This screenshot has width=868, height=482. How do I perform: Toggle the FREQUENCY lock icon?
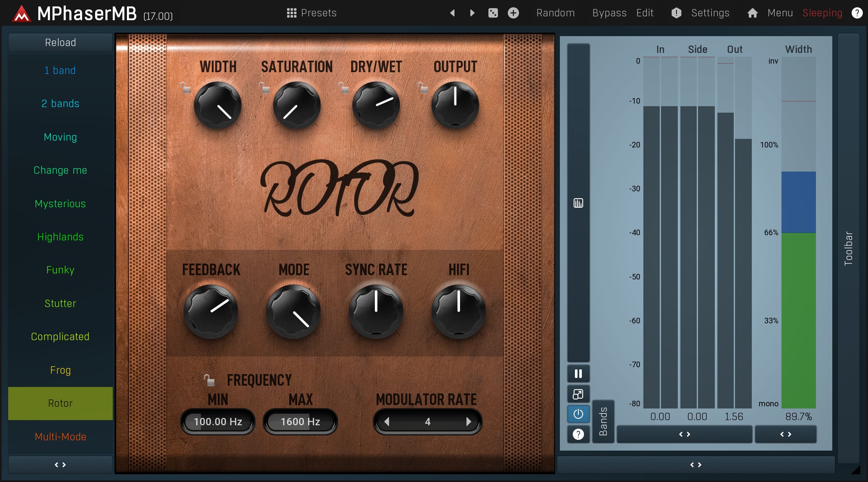[x=209, y=380]
